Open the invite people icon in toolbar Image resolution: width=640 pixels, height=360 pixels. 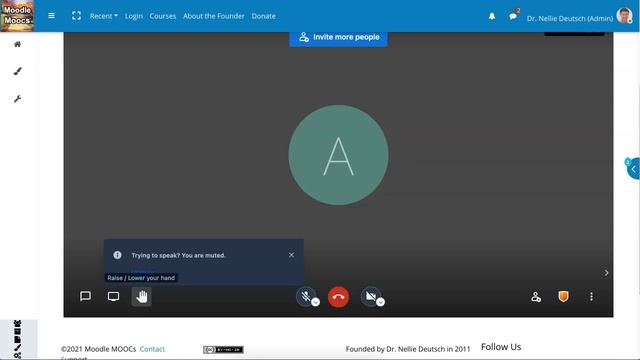(x=536, y=297)
